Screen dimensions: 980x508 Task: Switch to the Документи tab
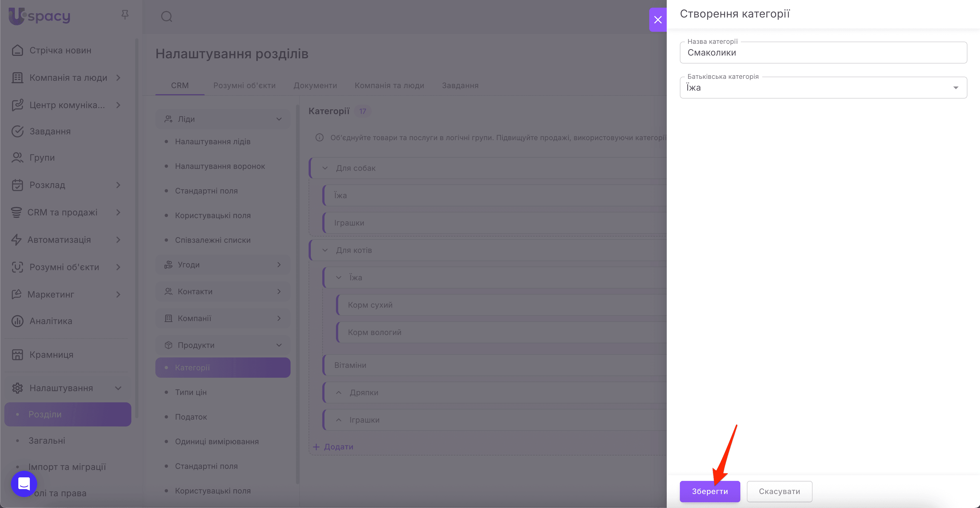point(315,86)
